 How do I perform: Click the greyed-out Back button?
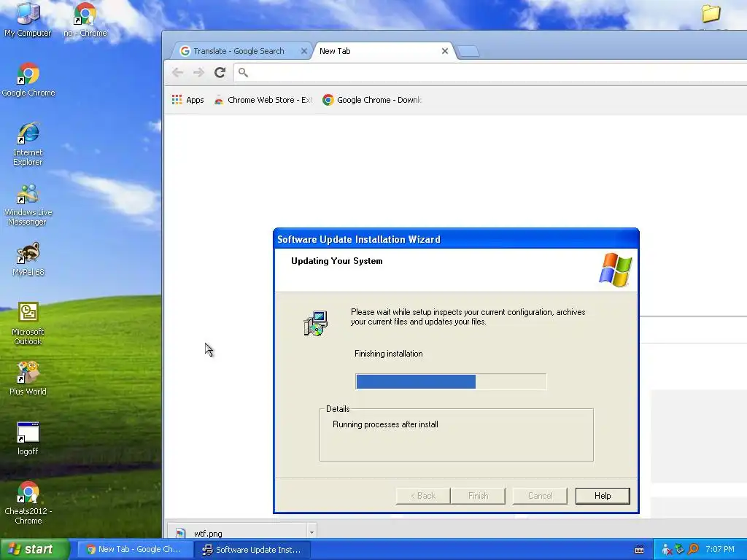423,496
